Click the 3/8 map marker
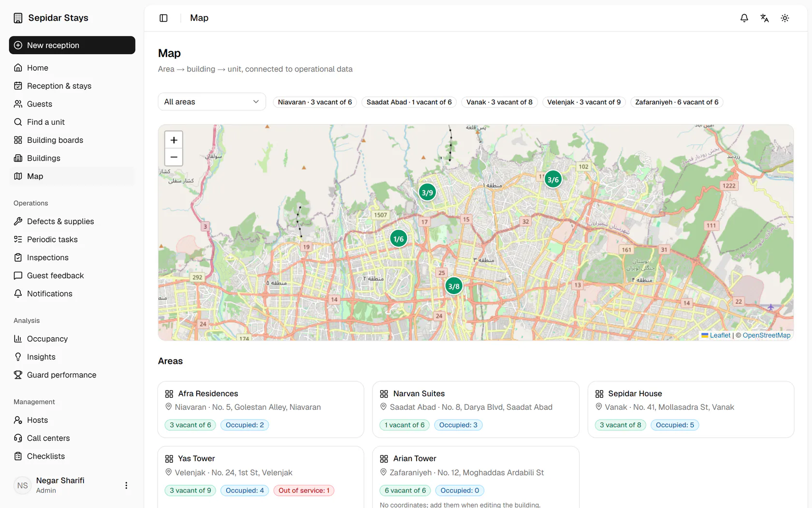The height and width of the screenshot is (508, 812). pos(454,286)
